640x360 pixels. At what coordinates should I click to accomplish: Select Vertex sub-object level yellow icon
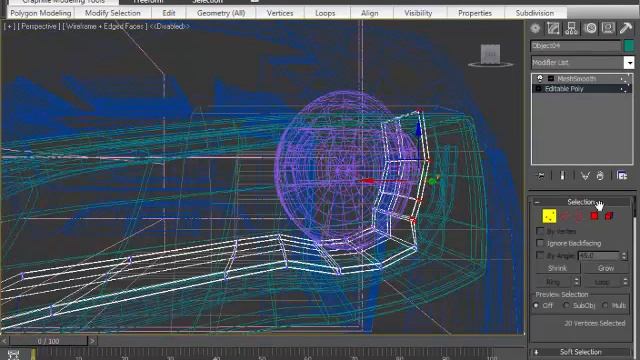pos(549,216)
